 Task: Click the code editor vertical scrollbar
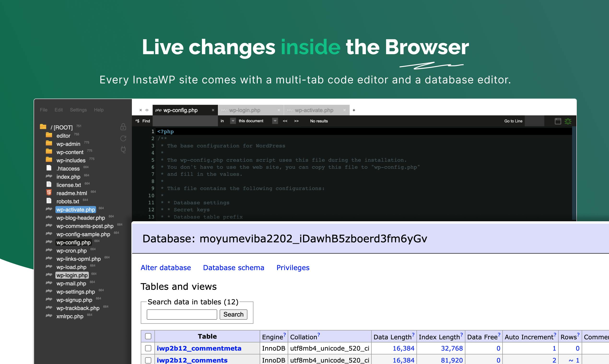574,174
